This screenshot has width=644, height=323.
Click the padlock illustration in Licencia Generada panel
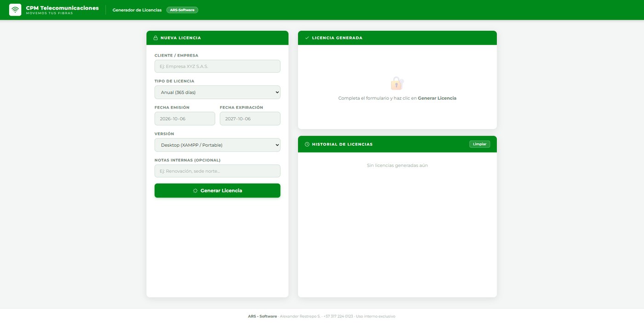coord(397,83)
